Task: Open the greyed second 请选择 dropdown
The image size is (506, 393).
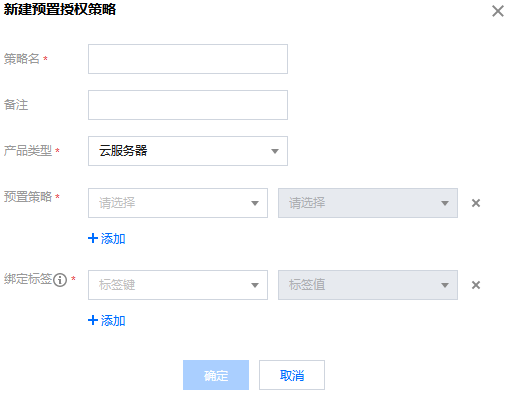Action: (x=368, y=203)
